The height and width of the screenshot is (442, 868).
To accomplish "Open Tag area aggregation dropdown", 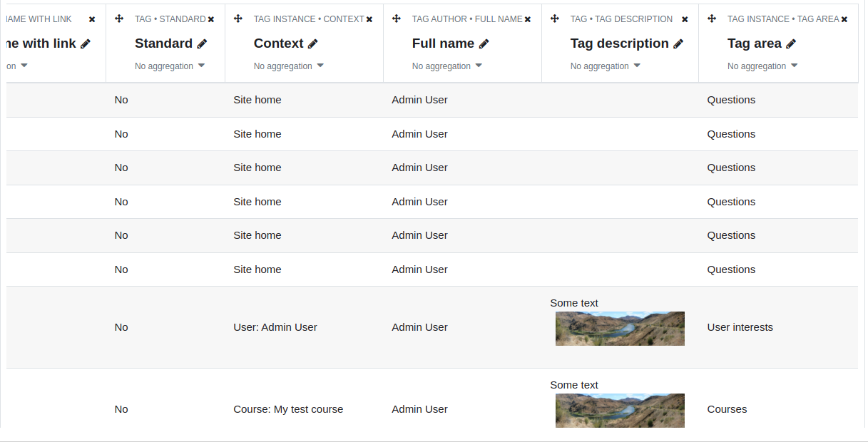I will tap(762, 66).
